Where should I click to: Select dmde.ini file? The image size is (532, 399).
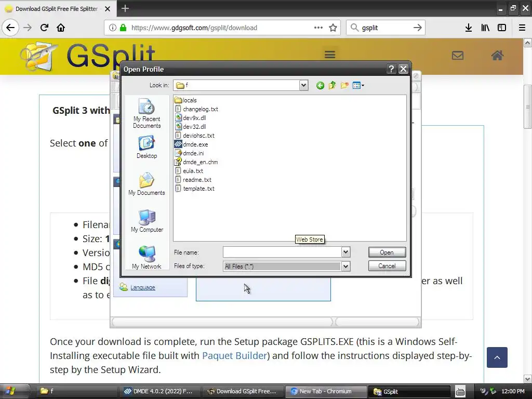coord(189,153)
